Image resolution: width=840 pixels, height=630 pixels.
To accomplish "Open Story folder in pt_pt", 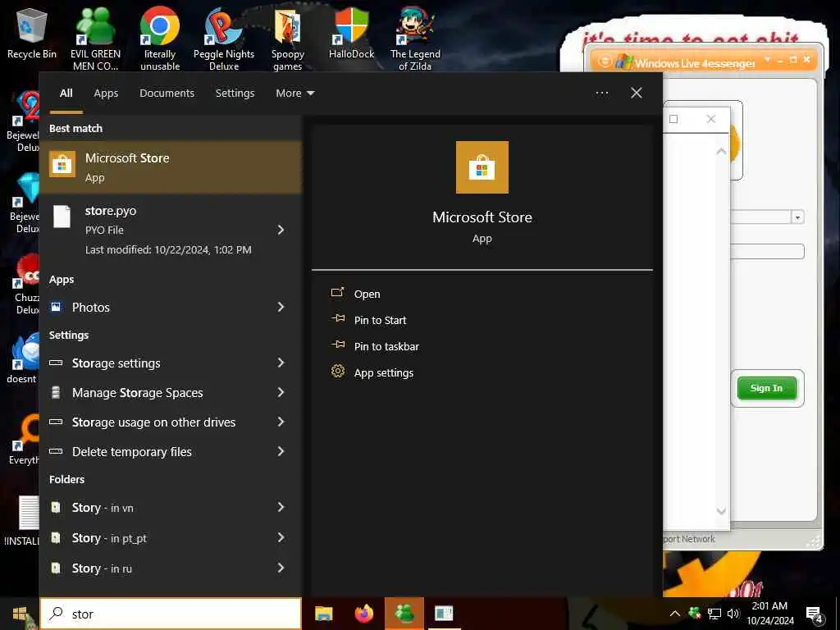I will click(171, 538).
